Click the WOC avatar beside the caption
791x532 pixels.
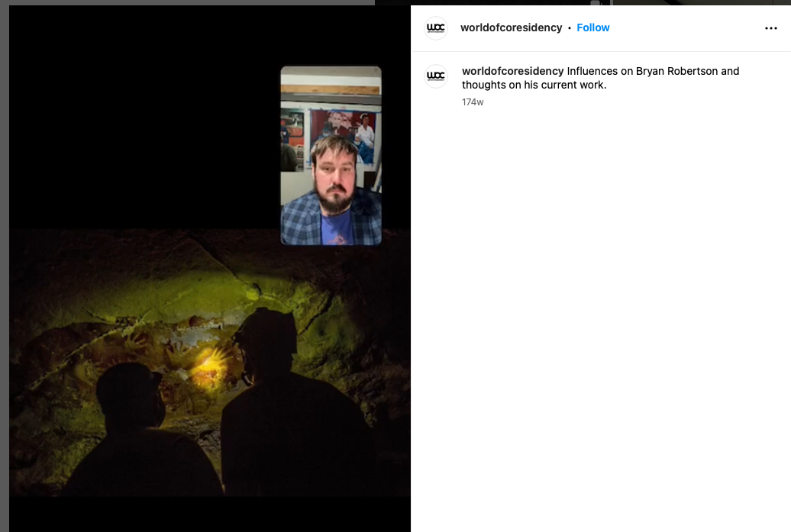pos(435,76)
